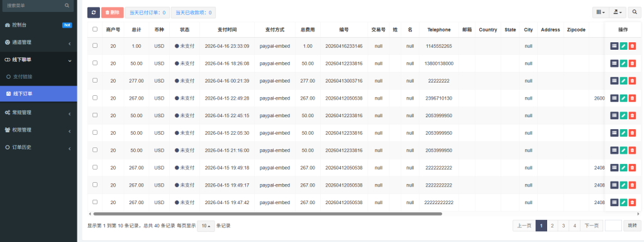Open the export data dropdown
This screenshot has width=644, height=242.
coord(618,13)
